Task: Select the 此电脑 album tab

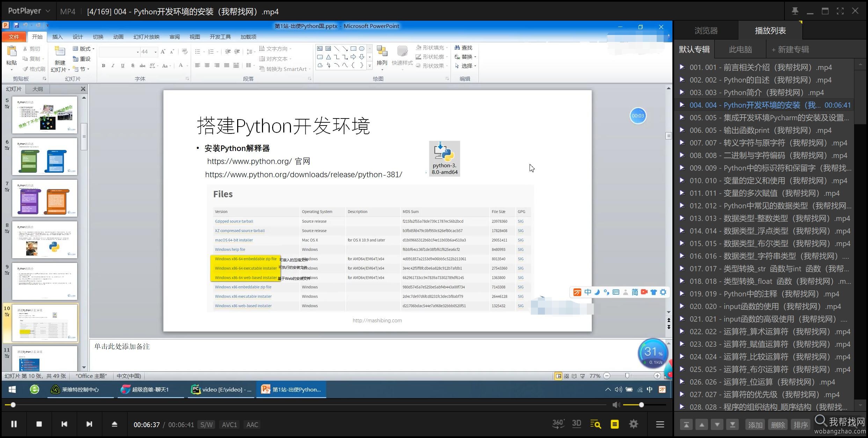Action: pyautogui.click(x=740, y=49)
